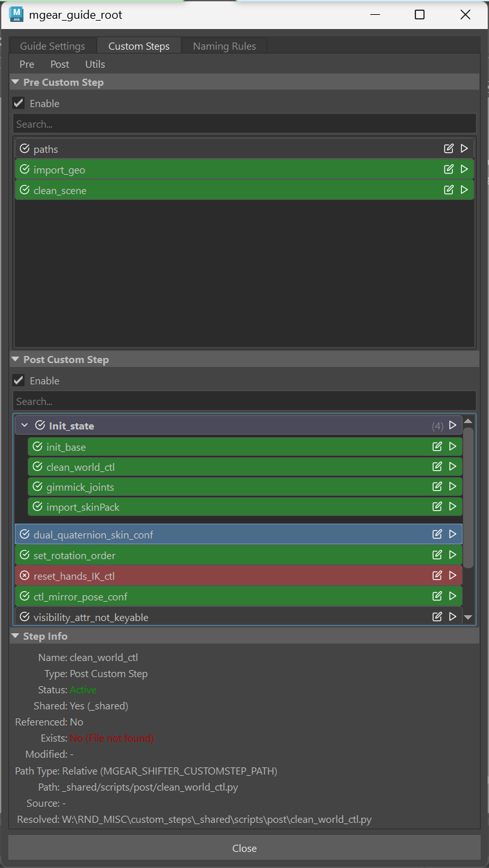Screen dimensions: 489x868
Task: Click the post steps list scrollbar thumb
Action: tap(468, 498)
